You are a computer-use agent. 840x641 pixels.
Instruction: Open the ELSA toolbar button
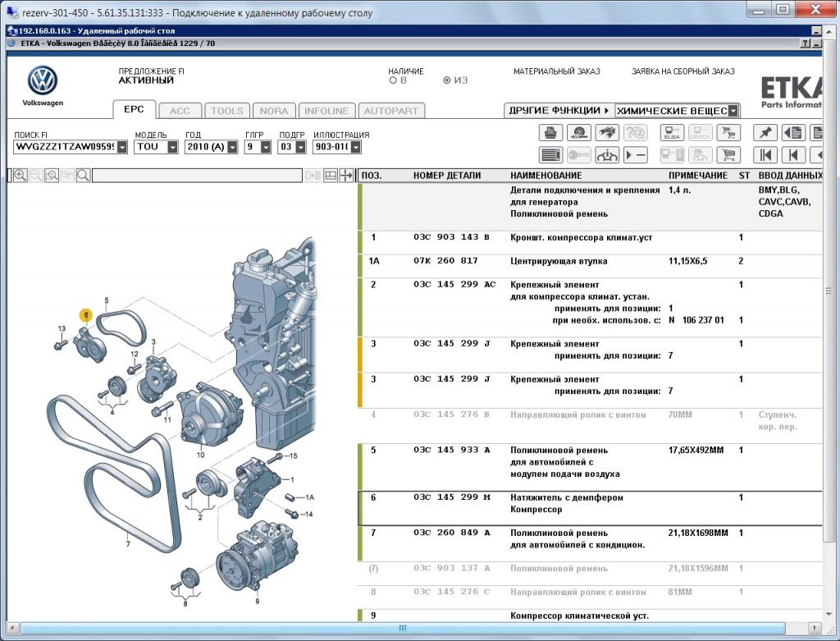click(672, 132)
